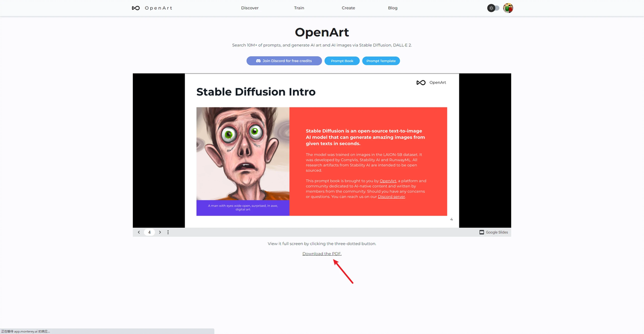Open the user profile avatar
The height and width of the screenshot is (334, 644).
tap(508, 8)
